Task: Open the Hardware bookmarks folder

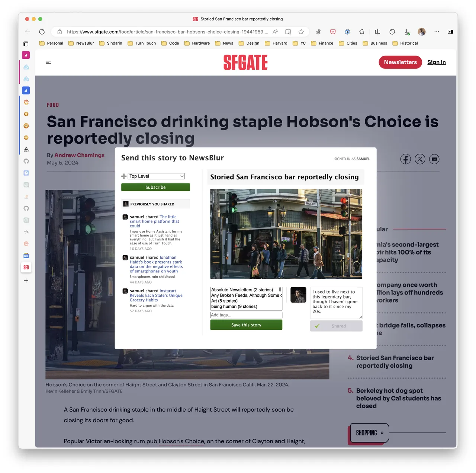Action: click(x=197, y=43)
